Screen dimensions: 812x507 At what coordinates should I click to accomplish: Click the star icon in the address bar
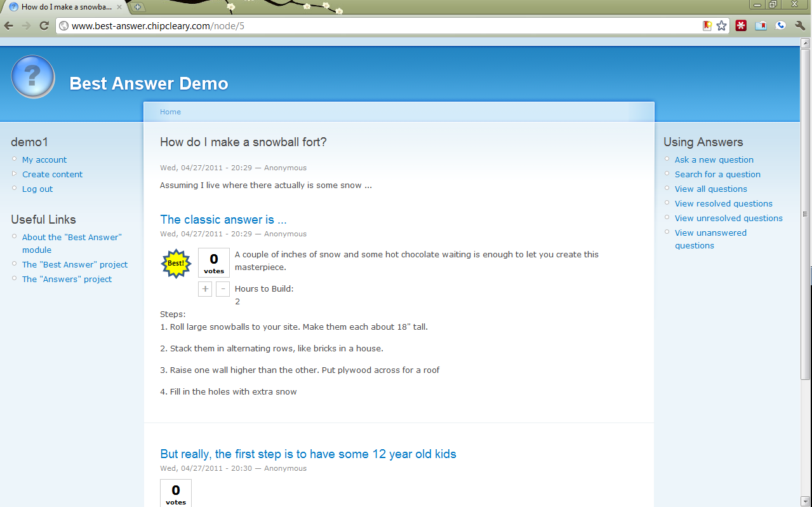tap(721, 25)
